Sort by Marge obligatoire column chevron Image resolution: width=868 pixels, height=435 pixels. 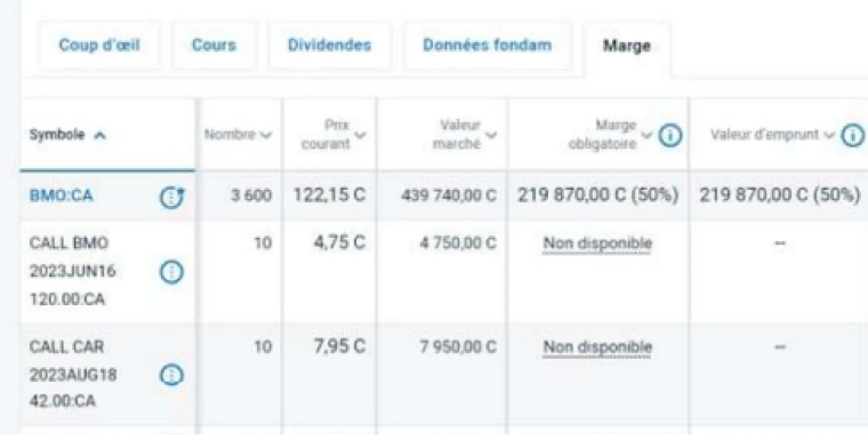point(646,135)
